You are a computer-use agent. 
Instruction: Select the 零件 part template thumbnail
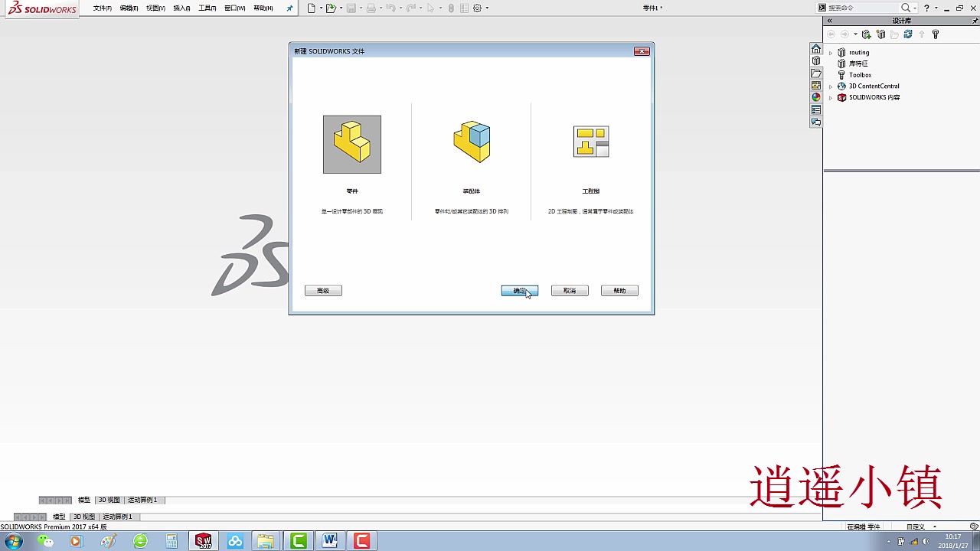(x=352, y=145)
